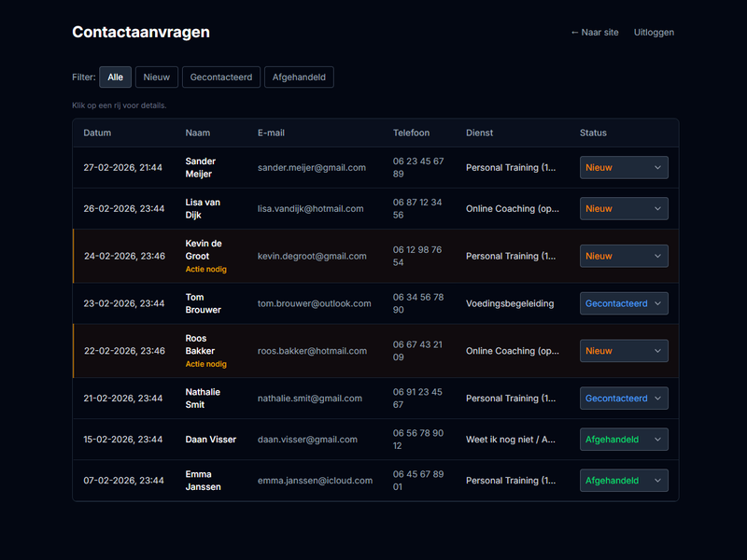Open status dropdown for Sander Meijer
Viewport: 747px width, 560px height.
624,168
